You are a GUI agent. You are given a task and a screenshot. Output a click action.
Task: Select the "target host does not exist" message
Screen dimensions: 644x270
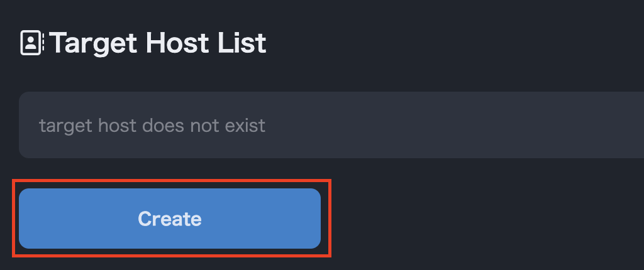click(152, 126)
